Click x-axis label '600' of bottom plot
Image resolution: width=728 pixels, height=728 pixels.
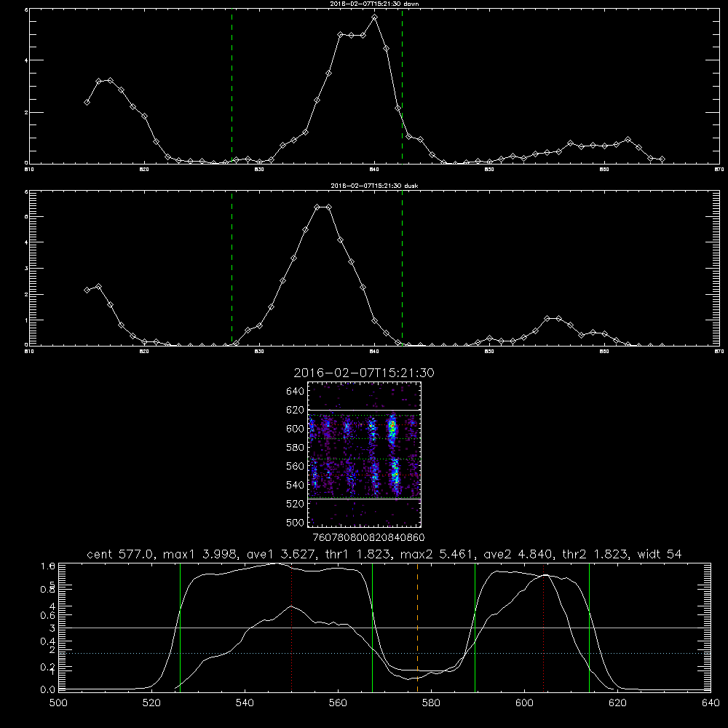[524, 703]
